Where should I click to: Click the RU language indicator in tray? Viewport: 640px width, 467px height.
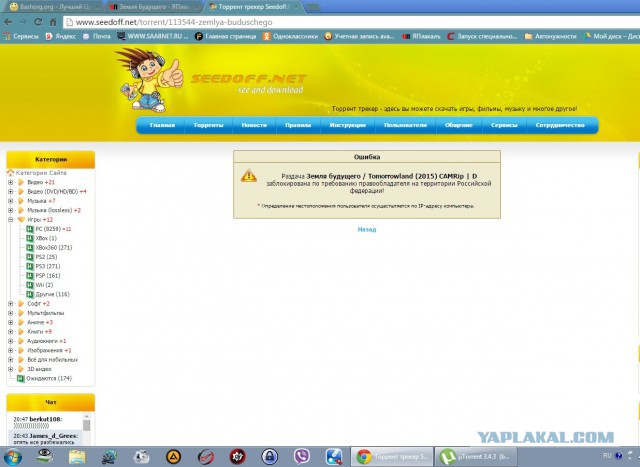tap(607, 456)
